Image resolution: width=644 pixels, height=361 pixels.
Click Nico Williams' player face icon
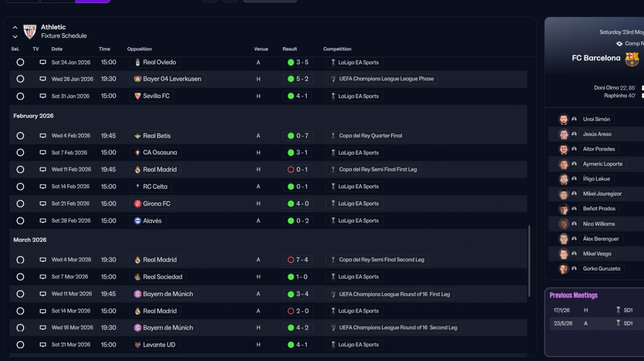pyautogui.click(x=563, y=224)
